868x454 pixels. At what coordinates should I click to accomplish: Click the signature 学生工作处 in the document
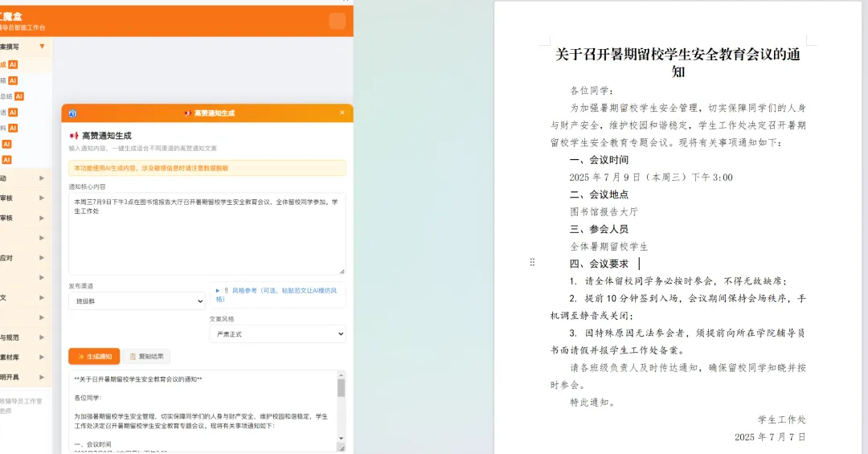pos(782,419)
